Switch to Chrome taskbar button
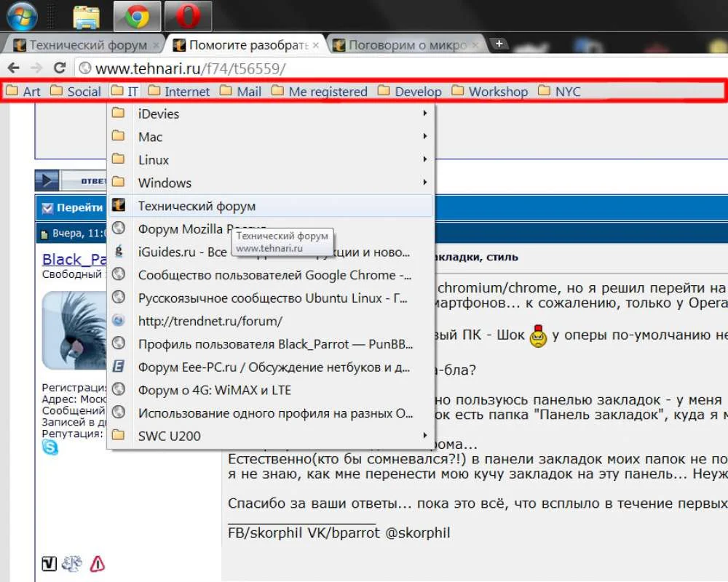The height and width of the screenshot is (582, 728). click(x=138, y=17)
